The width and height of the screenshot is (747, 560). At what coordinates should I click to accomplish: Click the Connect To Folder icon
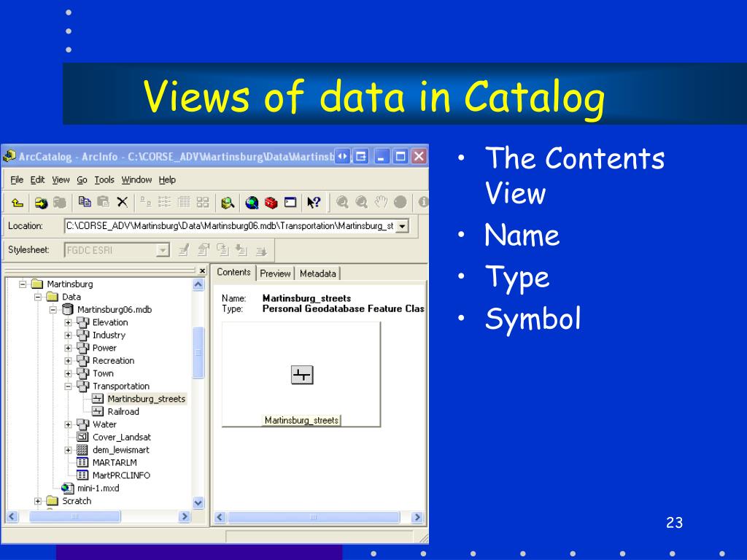[x=42, y=203]
